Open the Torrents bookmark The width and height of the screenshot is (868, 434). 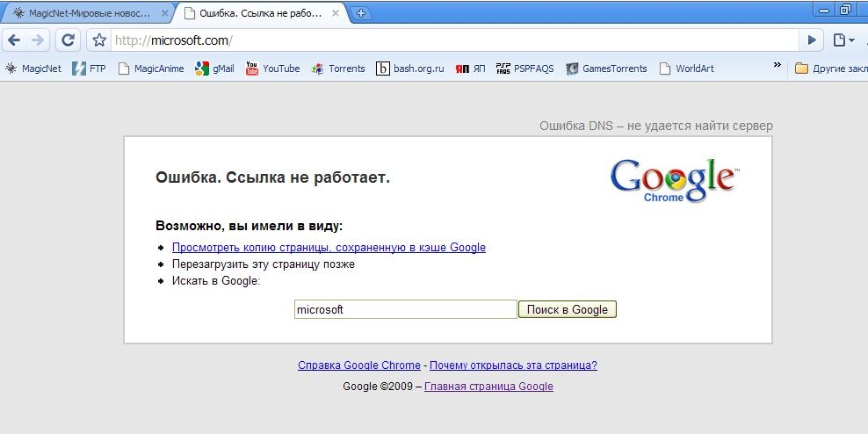pos(338,69)
